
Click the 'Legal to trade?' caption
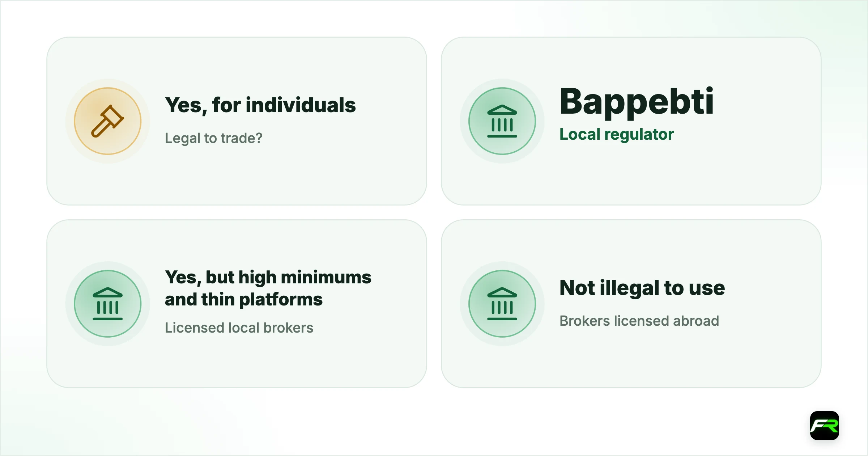pos(214,138)
